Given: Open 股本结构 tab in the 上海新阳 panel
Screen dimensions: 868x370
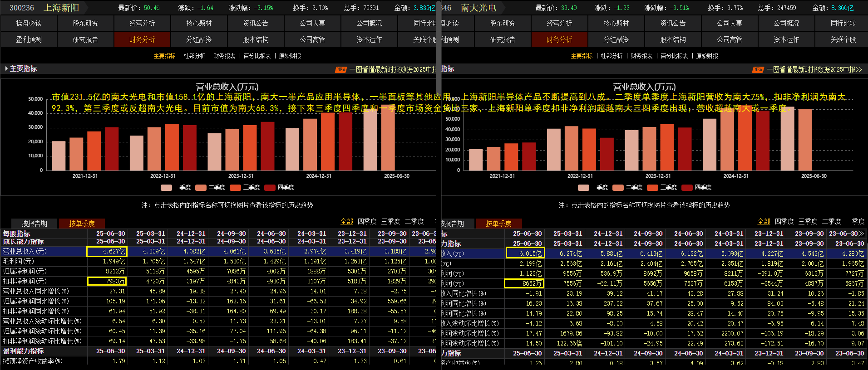Looking at the screenshot, I should tap(256, 39).
